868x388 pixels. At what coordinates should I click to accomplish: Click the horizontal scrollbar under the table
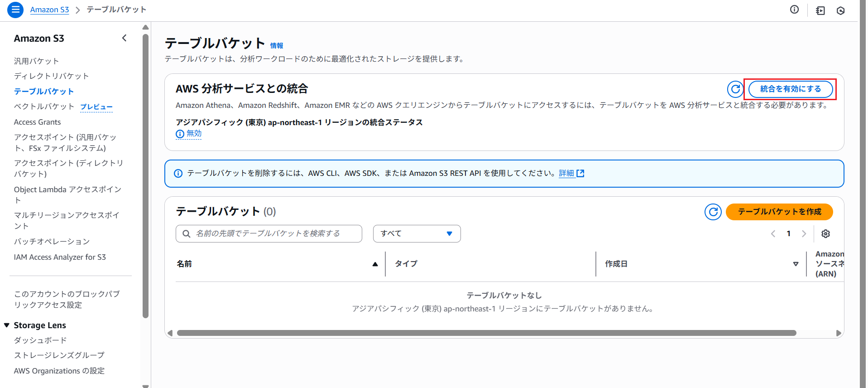(486, 333)
